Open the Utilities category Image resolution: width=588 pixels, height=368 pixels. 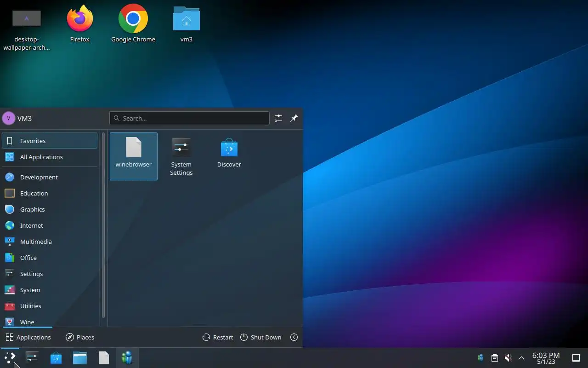coord(50,306)
